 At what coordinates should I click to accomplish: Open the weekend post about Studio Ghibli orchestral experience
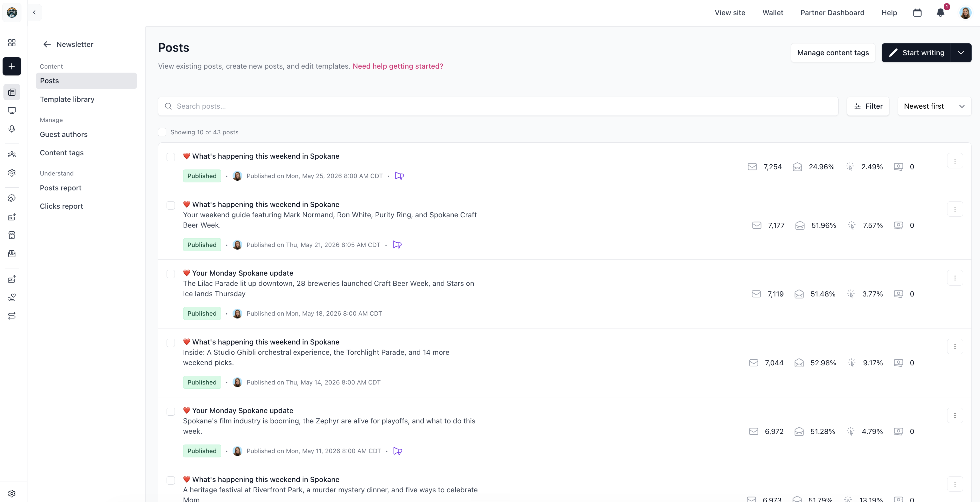click(x=265, y=342)
